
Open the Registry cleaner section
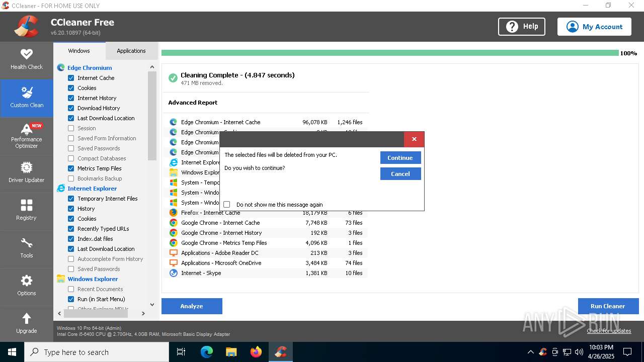pos(27,211)
